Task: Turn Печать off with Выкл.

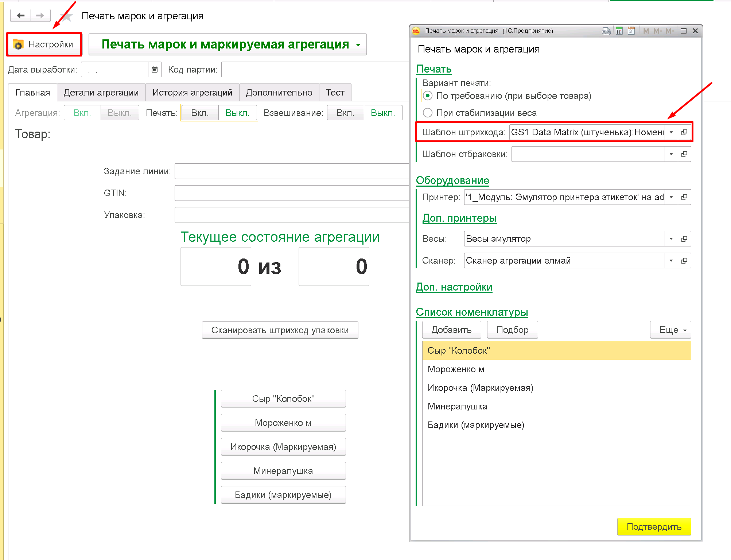Action: click(x=237, y=113)
